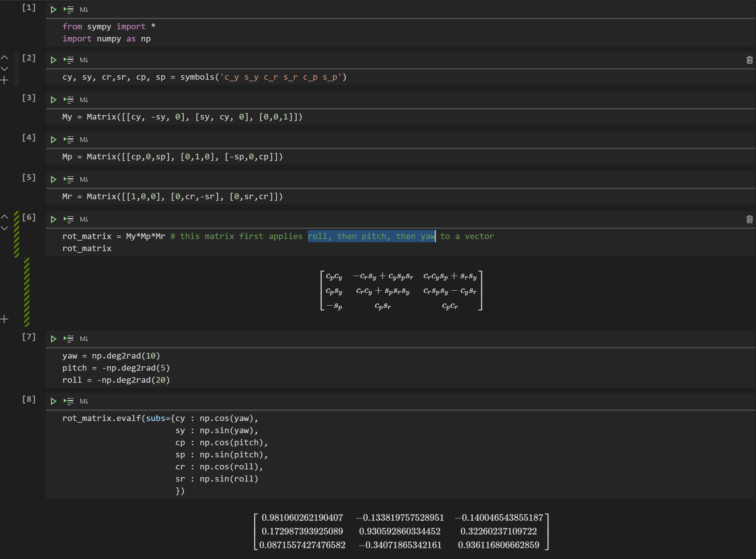Insert a new cell with the plus near cell [2]
This screenshot has height=559, width=756.
pos(4,80)
